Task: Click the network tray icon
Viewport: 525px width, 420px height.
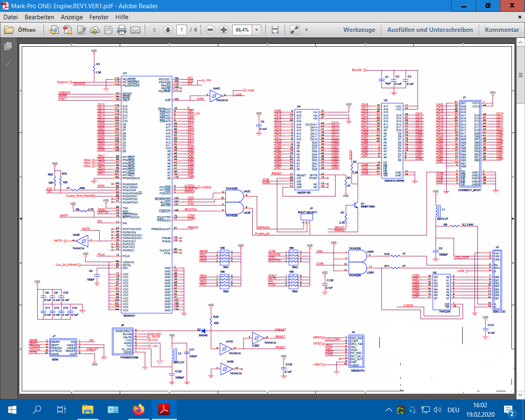Action: [x=425, y=410]
